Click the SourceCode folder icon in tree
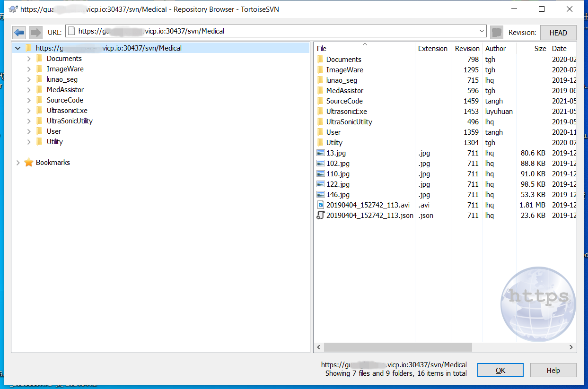588x389 pixels. pos(39,100)
